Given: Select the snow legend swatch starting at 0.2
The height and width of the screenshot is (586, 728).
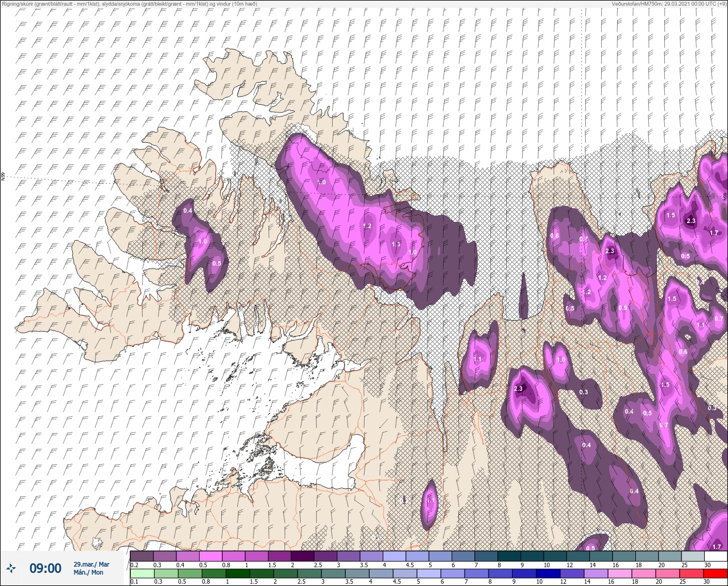Looking at the screenshot, I should point(142,556).
